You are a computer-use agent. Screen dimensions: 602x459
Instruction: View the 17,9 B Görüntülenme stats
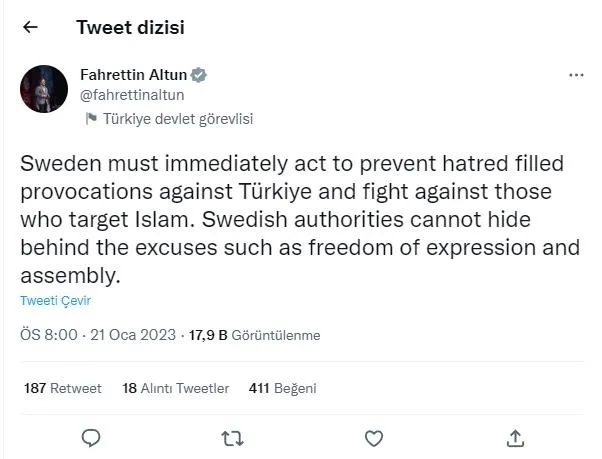[x=255, y=335]
